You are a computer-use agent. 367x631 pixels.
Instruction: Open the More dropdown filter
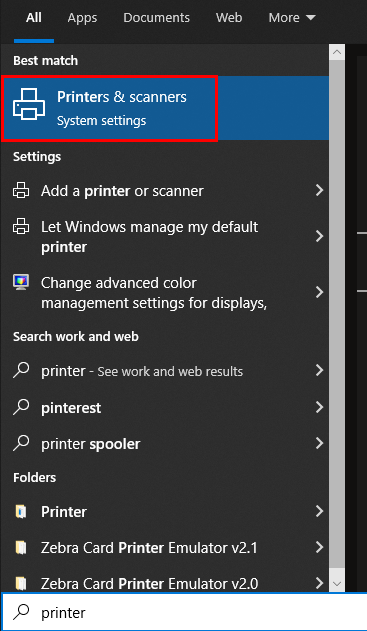pyautogui.click(x=292, y=18)
